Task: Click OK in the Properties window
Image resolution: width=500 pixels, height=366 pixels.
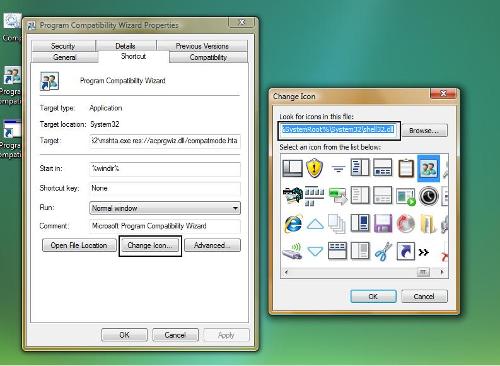Action: tap(124, 335)
